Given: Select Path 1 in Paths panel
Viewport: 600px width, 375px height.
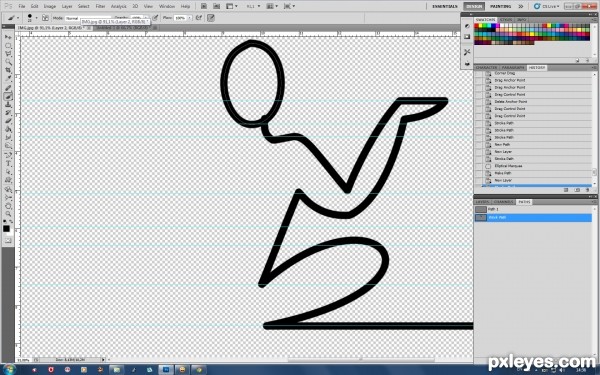Looking at the screenshot, I should point(533,209).
